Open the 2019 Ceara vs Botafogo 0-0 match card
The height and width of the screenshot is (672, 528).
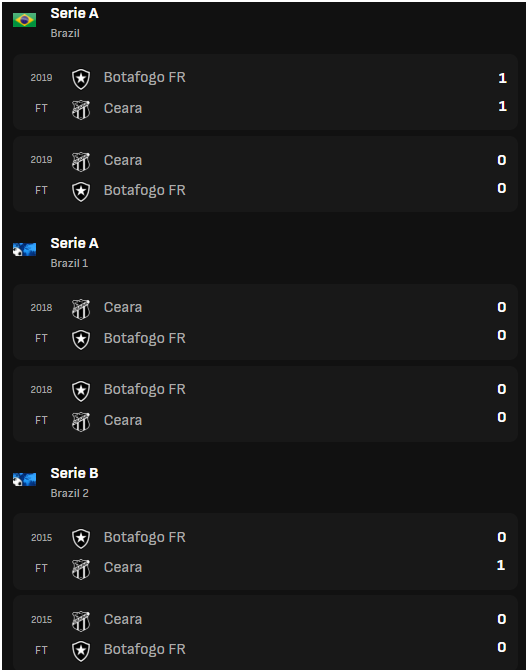pyautogui.click(x=265, y=174)
